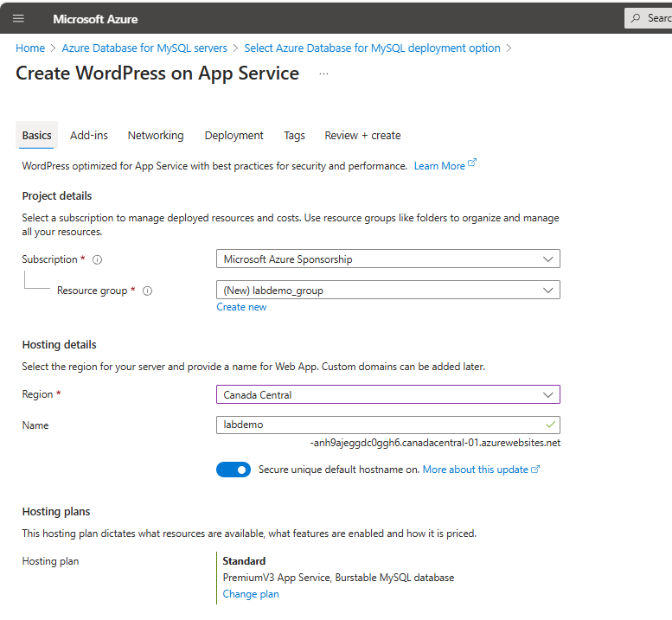
Task: Switch to the Networking tab
Action: [156, 136]
